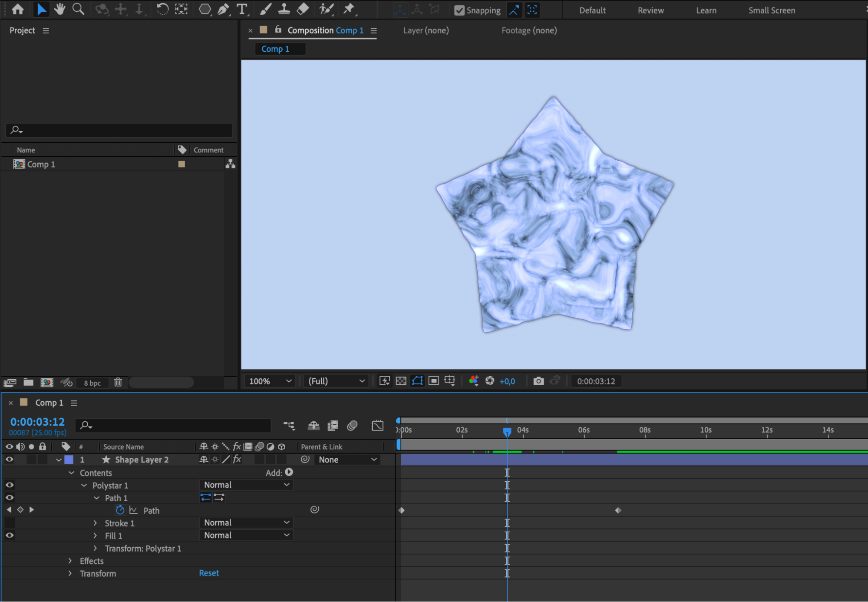
Task: Select the Zoom magnifier tool
Action: (78, 9)
